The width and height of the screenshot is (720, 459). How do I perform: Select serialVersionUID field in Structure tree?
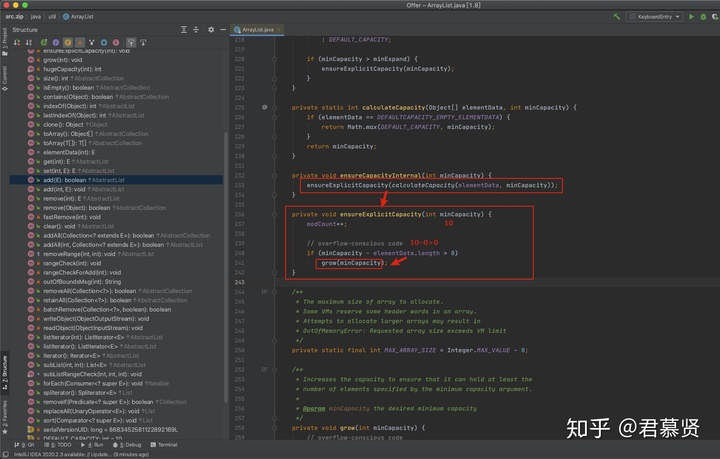(x=110, y=430)
